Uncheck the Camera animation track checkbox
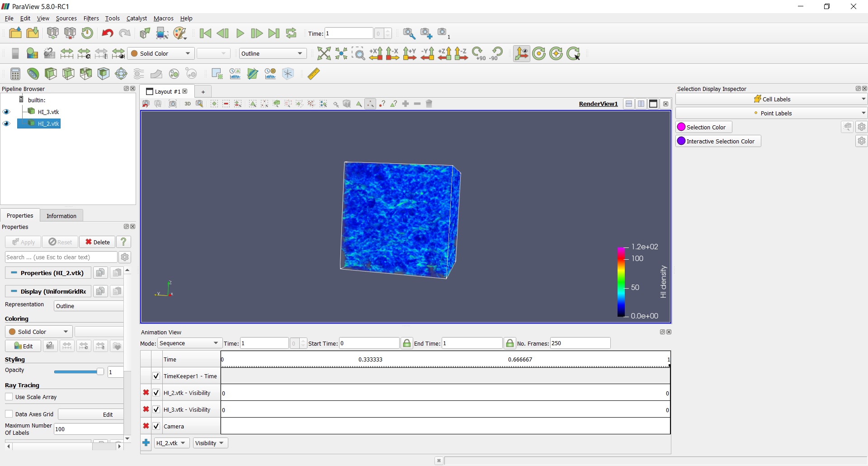This screenshot has width=868, height=466. pos(156,426)
